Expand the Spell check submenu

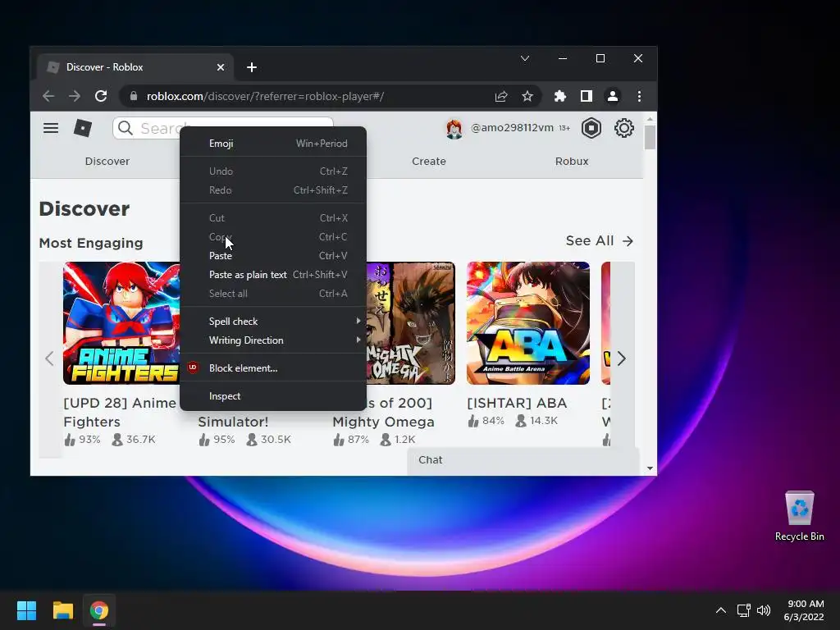pyautogui.click(x=273, y=322)
